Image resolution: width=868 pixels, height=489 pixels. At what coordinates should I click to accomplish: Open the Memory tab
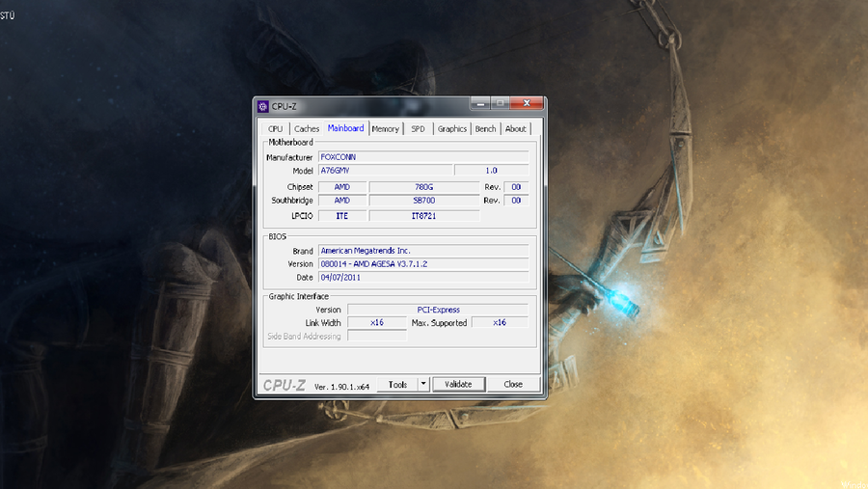pos(385,128)
